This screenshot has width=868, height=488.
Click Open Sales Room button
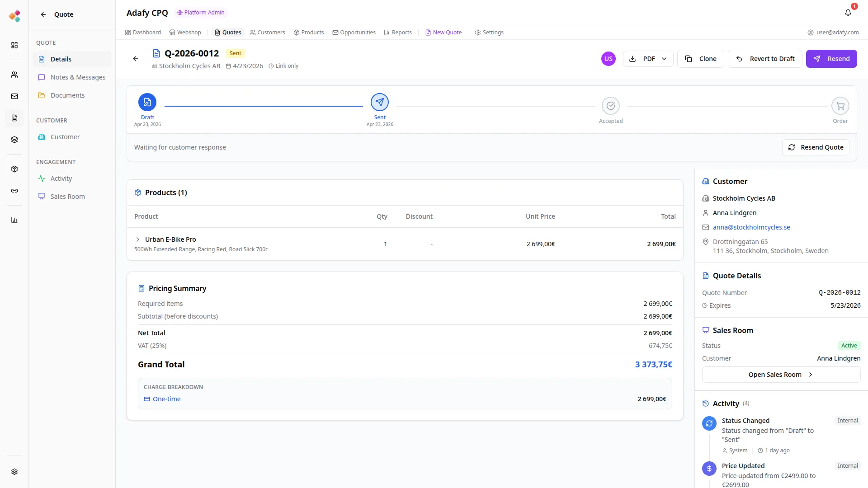(781, 375)
